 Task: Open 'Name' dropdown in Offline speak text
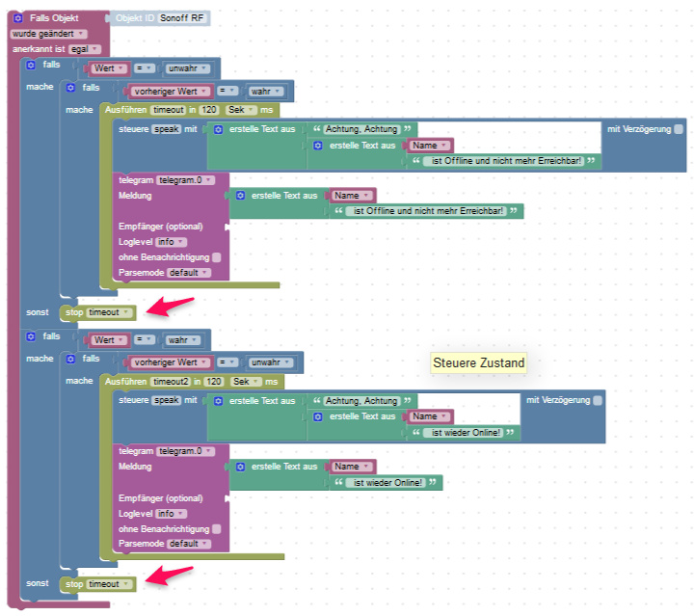pos(430,146)
